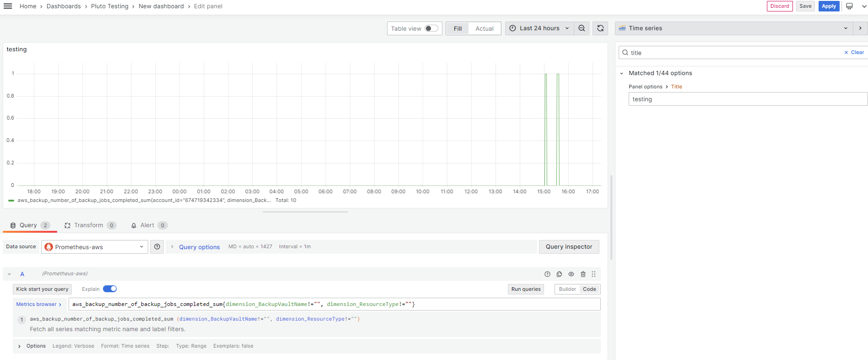The image size is (868, 360).
Task: Click the Apply button
Action: (829, 6)
